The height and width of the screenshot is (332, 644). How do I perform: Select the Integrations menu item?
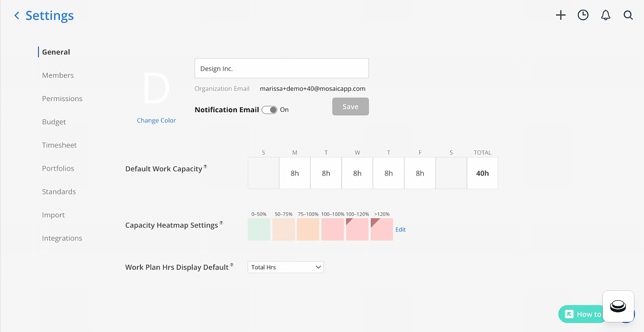pyautogui.click(x=62, y=238)
